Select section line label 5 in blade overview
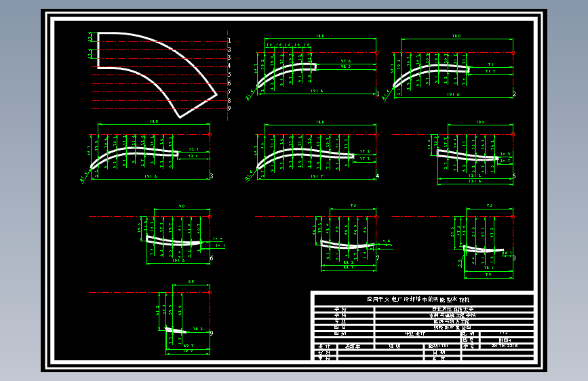This screenshot has width=588, height=381. (229, 75)
